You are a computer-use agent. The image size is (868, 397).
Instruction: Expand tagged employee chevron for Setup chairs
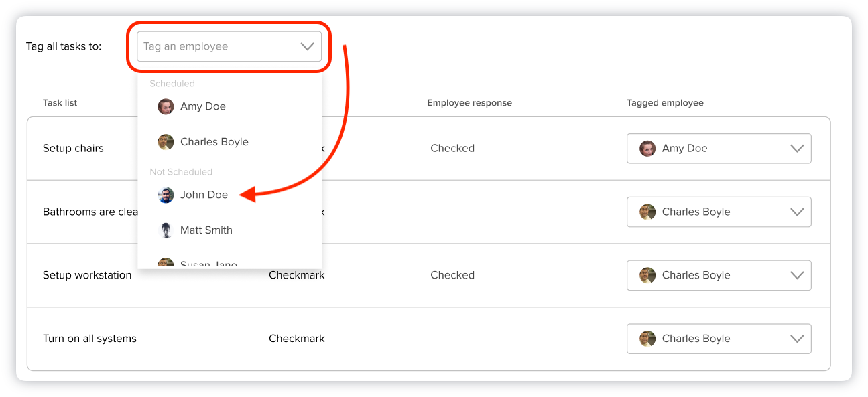(797, 149)
